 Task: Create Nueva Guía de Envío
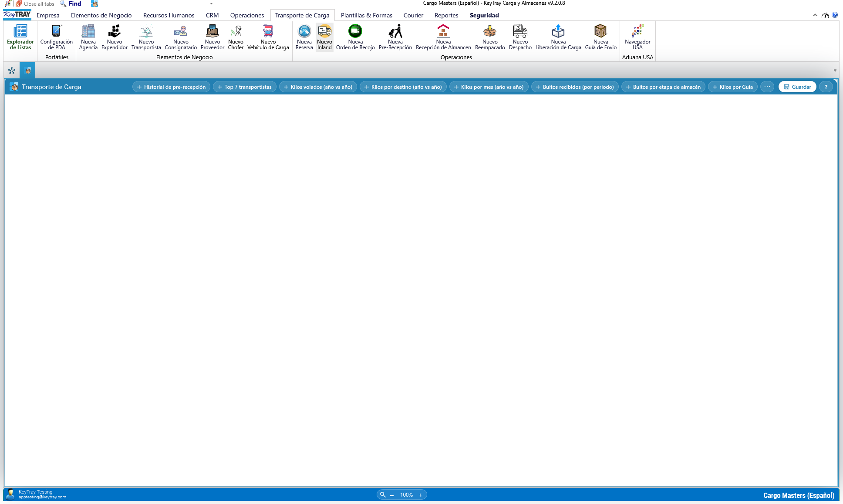(601, 37)
